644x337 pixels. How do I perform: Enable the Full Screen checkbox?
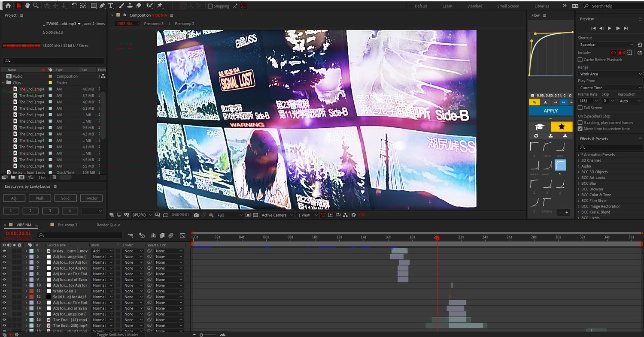pyautogui.click(x=580, y=108)
